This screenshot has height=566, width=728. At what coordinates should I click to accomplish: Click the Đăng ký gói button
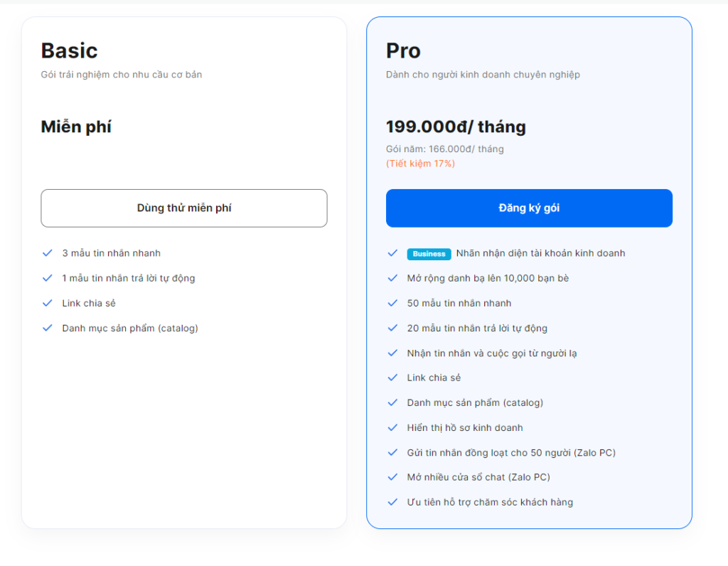(529, 208)
